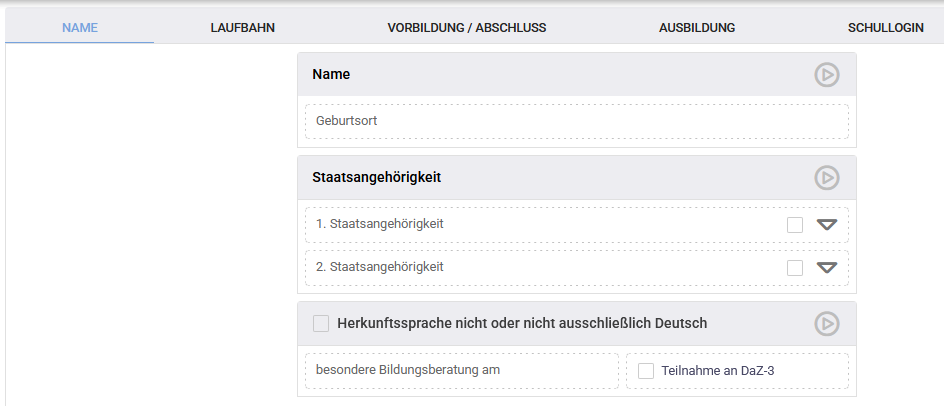Select the SCHULLOGIN tab
Viewport: 944px width, 406px height.
click(x=885, y=28)
